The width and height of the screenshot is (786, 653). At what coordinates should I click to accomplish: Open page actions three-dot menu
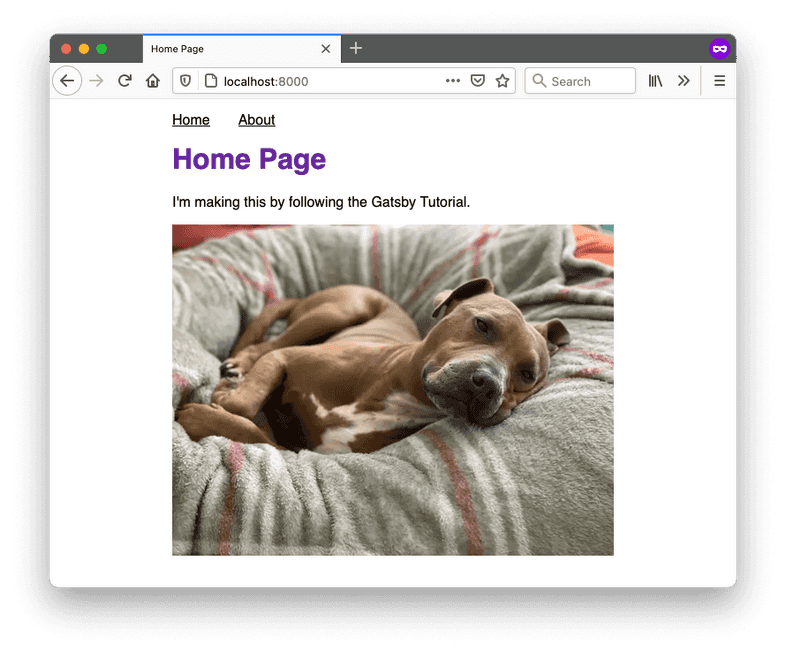click(453, 81)
